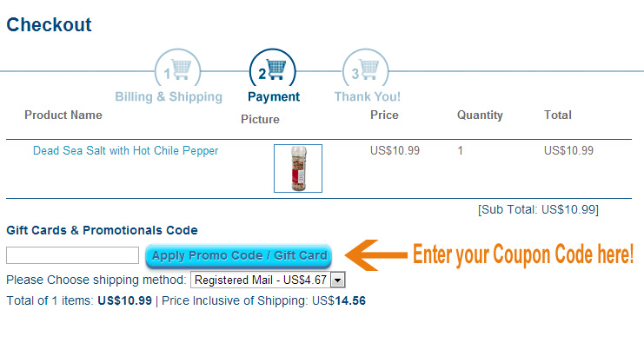The image size is (644, 343).
Task: Click the Thank You! step label
Action: click(367, 97)
